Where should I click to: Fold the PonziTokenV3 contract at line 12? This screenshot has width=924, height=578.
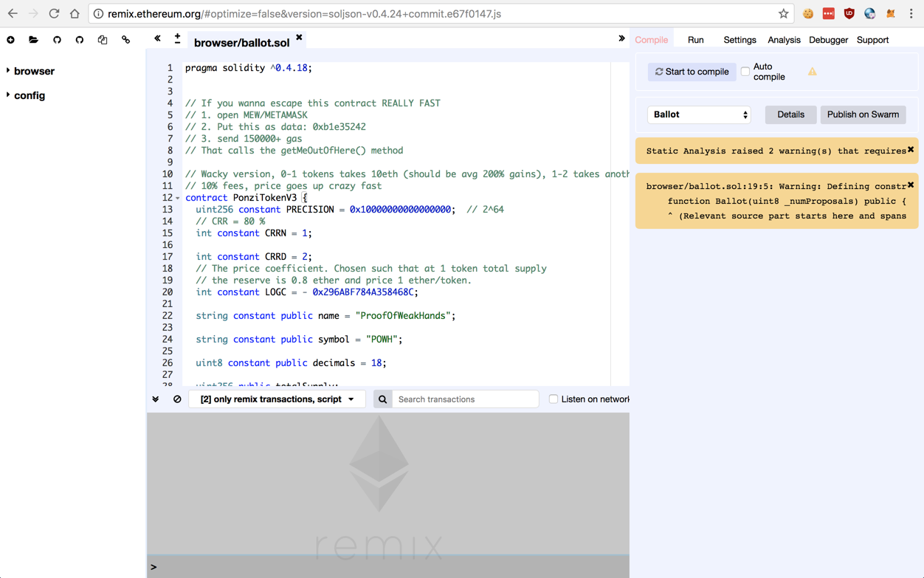pyautogui.click(x=178, y=198)
